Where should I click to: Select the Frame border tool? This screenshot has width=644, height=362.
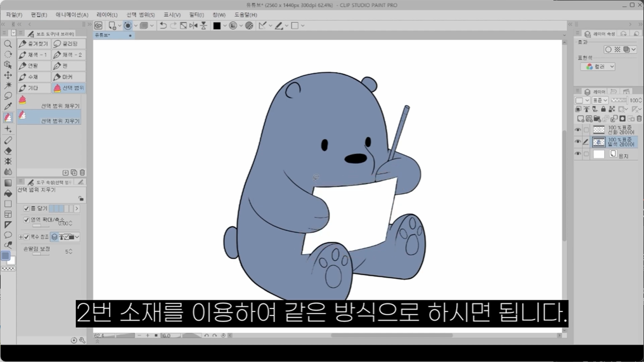pos(8,214)
